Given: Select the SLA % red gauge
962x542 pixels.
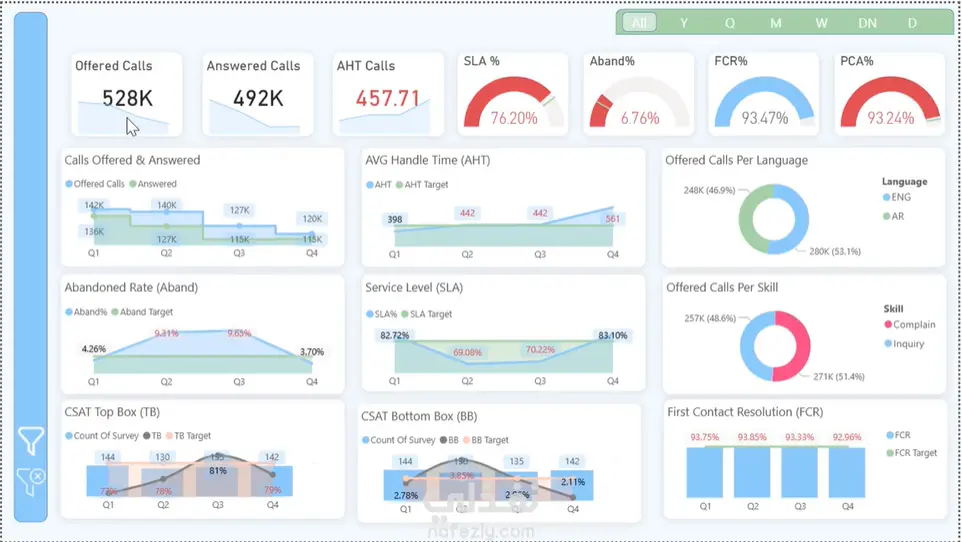Looking at the screenshot, I should coord(514,102).
